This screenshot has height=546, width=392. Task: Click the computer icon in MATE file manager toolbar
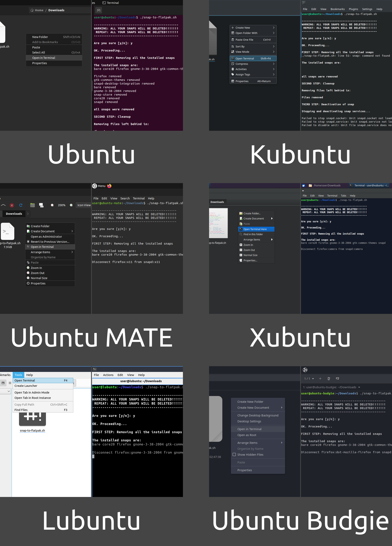tap(41, 205)
